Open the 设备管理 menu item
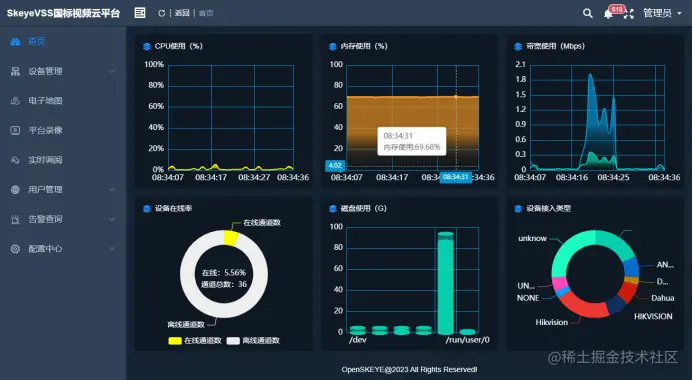 coord(46,71)
